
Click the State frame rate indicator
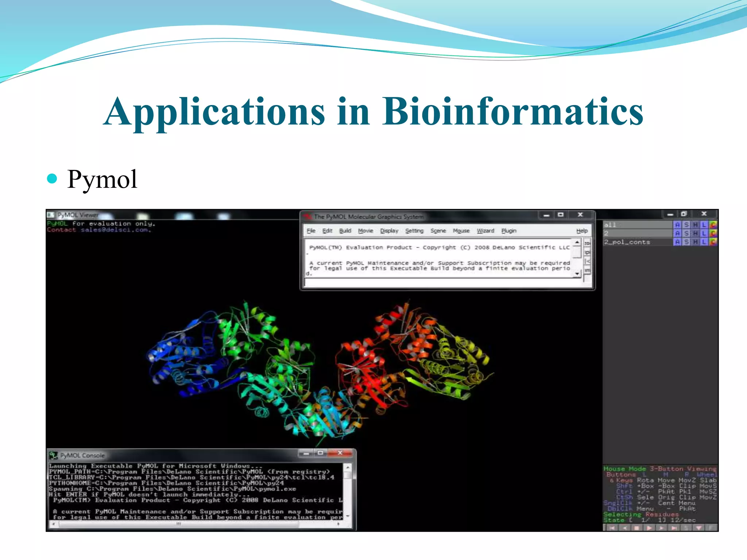[x=650, y=520]
